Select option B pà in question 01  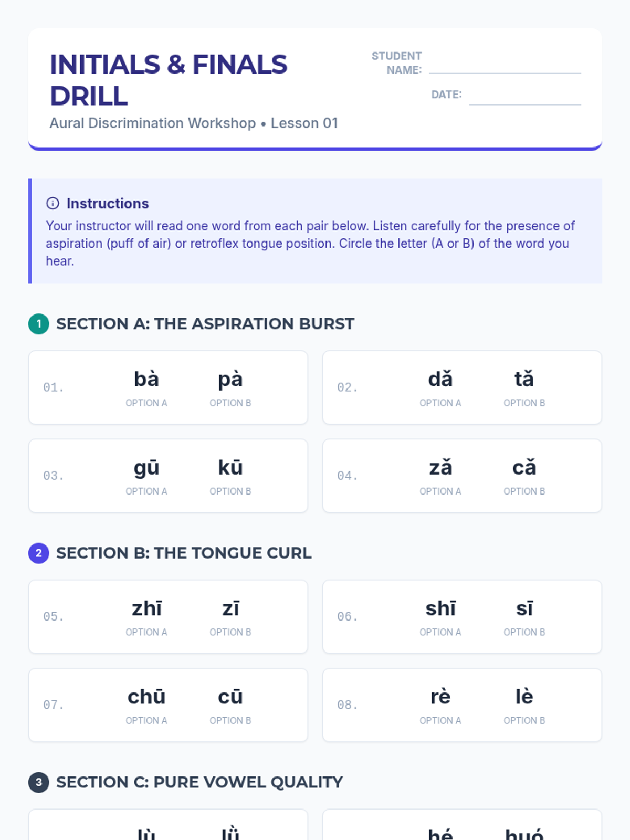click(230, 387)
